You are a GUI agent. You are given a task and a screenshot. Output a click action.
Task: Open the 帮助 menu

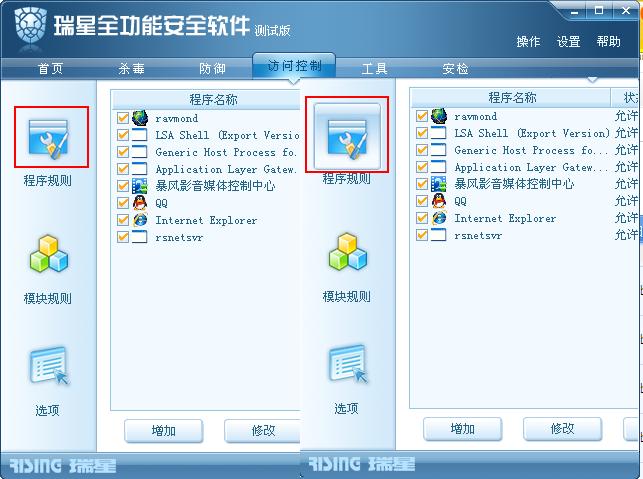coord(609,41)
